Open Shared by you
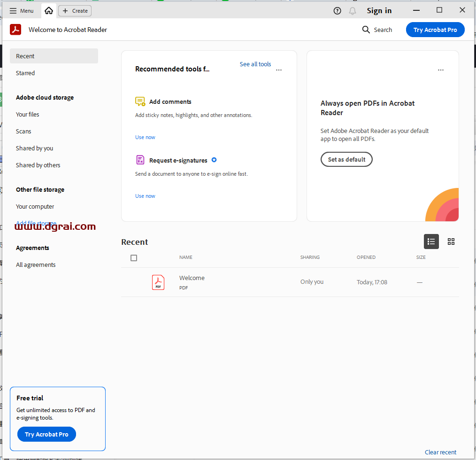Viewport: 476px width, 460px height. click(x=34, y=148)
